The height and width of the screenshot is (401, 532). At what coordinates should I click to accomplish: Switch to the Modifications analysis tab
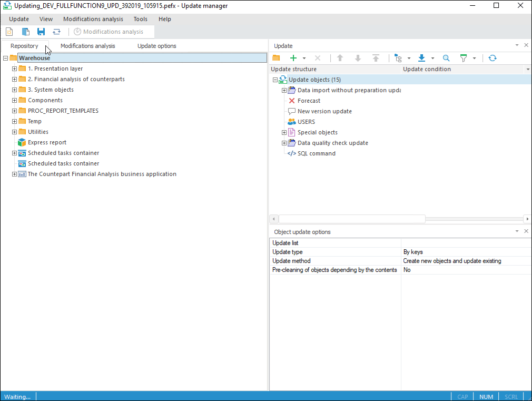(x=87, y=46)
